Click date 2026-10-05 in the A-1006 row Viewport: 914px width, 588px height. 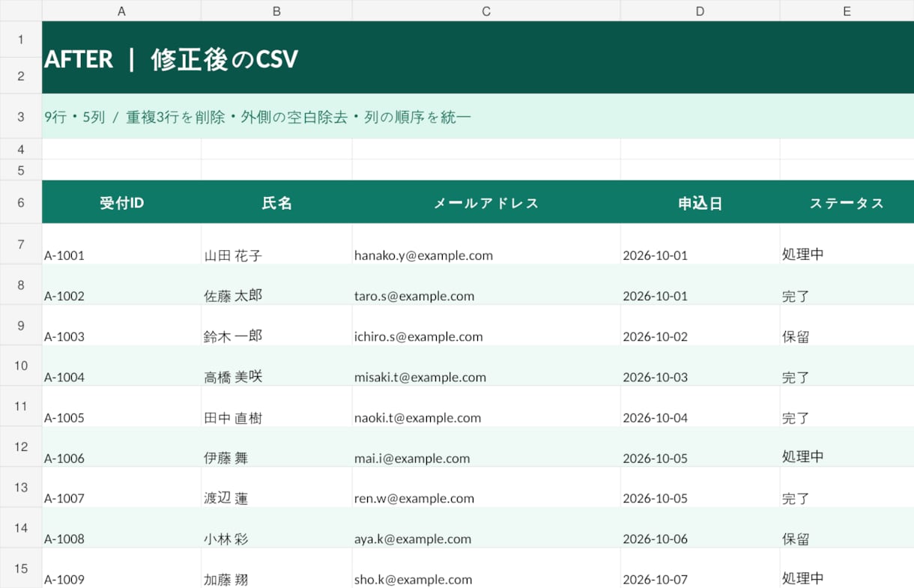click(x=700, y=446)
